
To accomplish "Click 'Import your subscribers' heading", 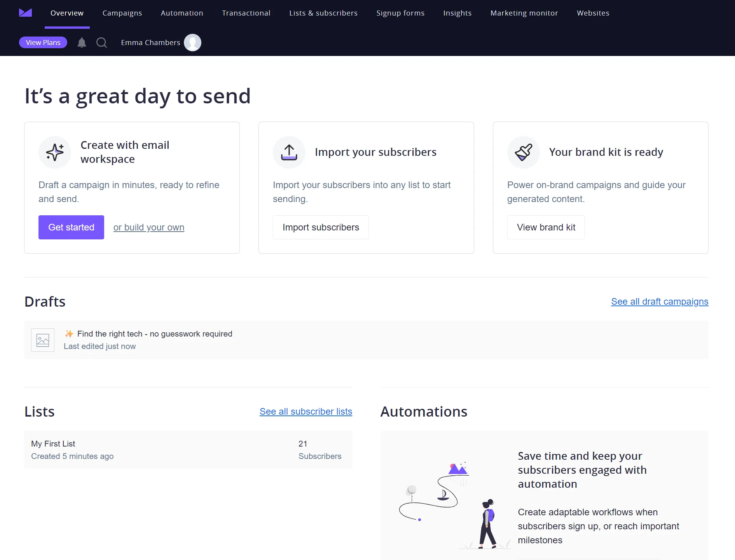I will click(x=375, y=152).
